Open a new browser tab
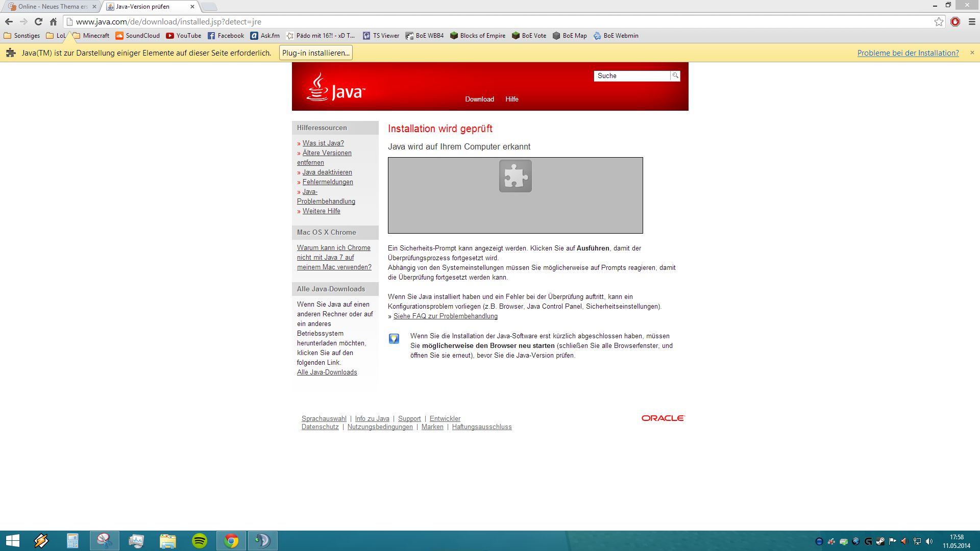Viewport: 980px width, 551px height. 209,7
